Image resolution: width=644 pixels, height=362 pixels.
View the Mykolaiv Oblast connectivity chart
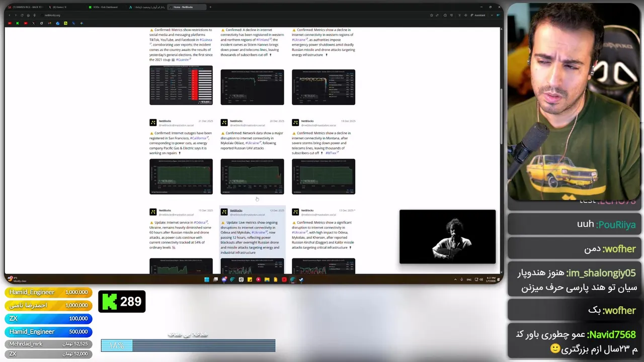(x=252, y=176)
